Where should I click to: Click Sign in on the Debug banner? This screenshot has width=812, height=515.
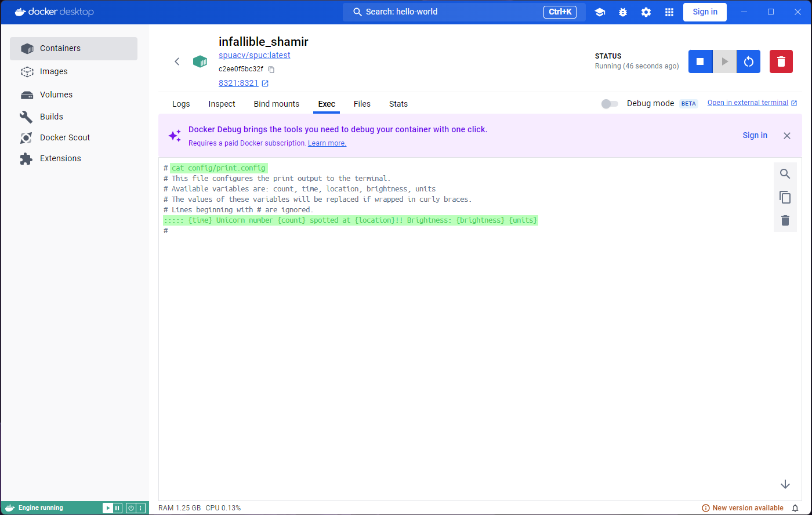(x=755, y=135)
